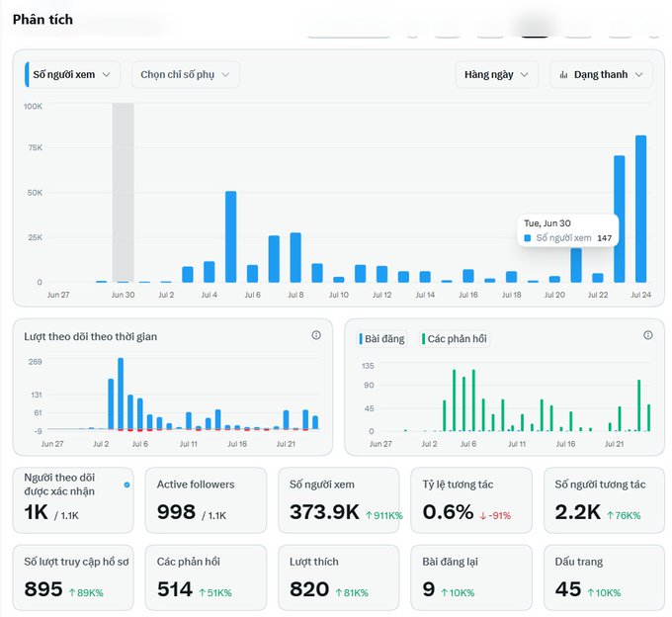The height and width of the screenshot is (617, 672).
Task: Toggle the Các phản hồi series tab
Action: 456,339
